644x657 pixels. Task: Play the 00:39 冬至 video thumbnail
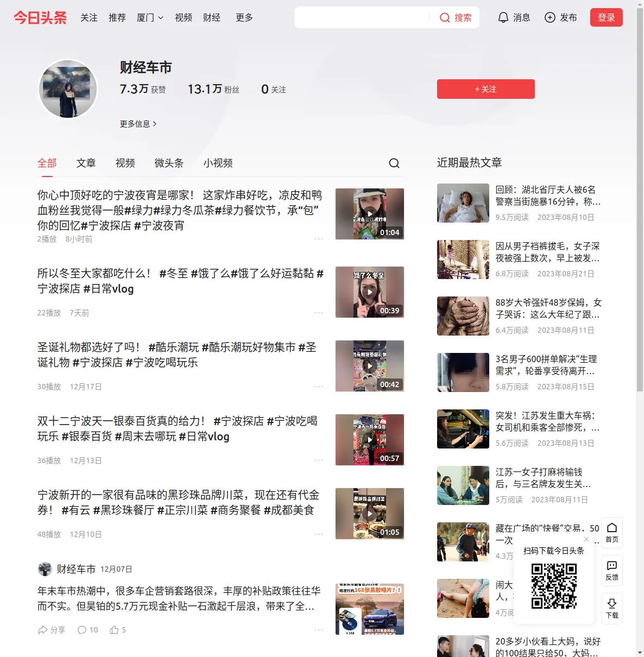370,292
